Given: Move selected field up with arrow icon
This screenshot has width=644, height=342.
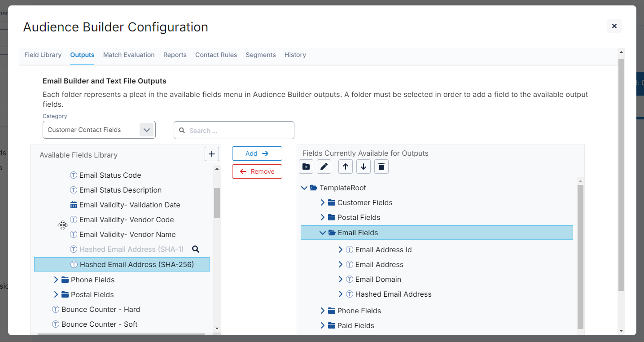Looking at the screenshot, I should point(345,167).
